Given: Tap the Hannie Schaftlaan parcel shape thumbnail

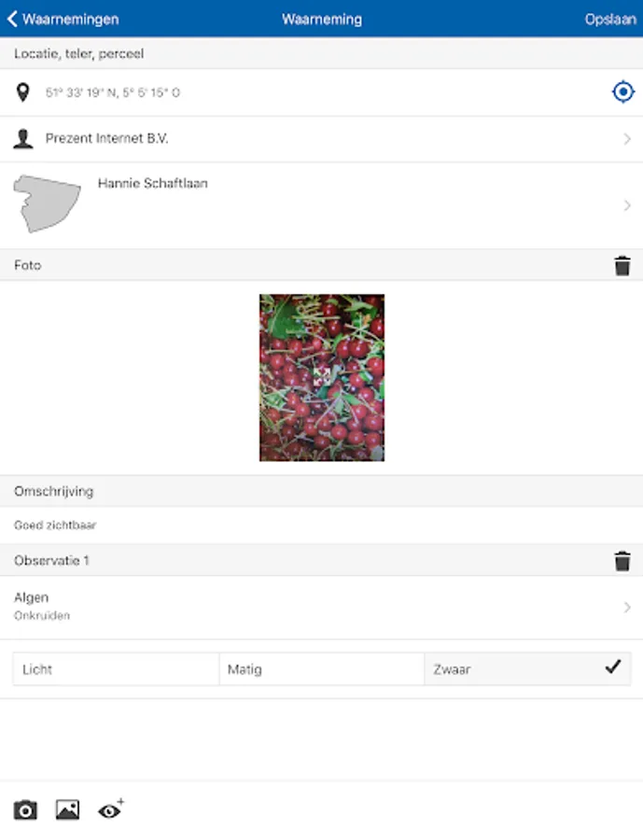Looking at the screenshot, I should tap(47, 203).
